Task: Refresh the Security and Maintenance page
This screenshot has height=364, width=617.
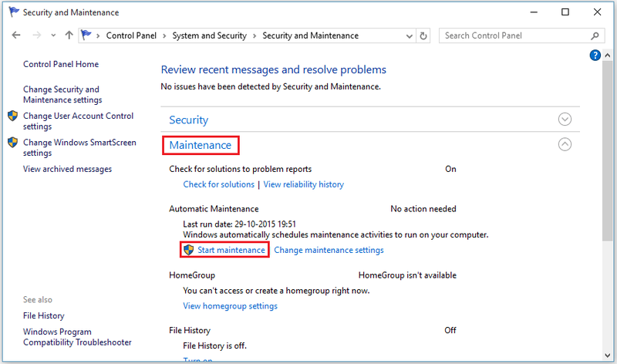Action: pos(423,35)
